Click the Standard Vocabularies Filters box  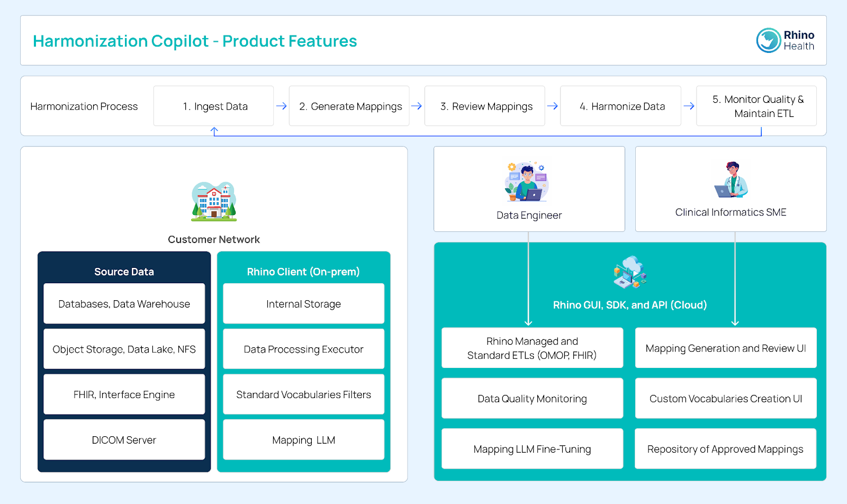tap(304, 394)
